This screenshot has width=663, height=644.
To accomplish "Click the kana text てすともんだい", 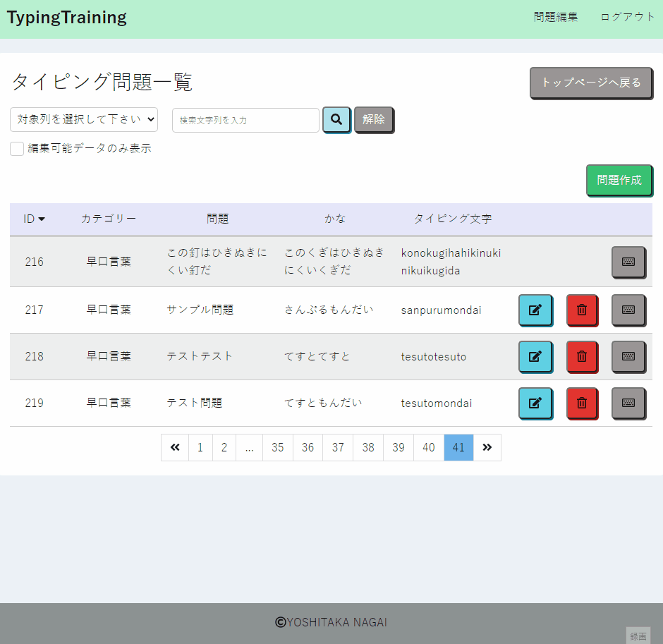I will 323,403.
